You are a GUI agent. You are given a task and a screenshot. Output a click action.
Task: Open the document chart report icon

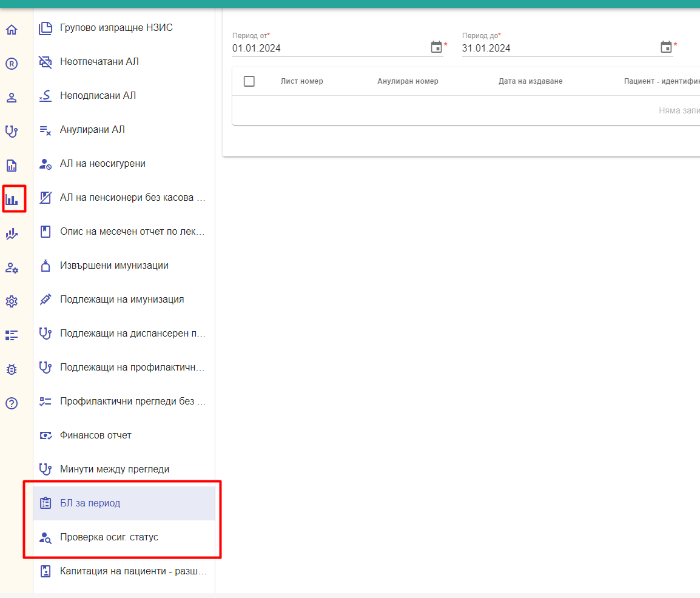tap(12, 166)
